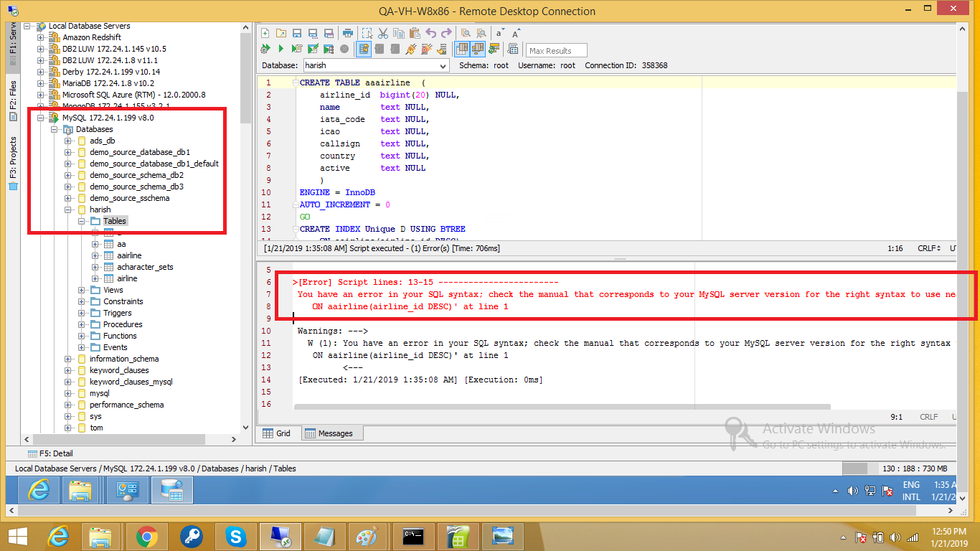Open Google Chrome from the local taskbar
The height and width of the screenshot is (551, 980).
coord(148,536)
